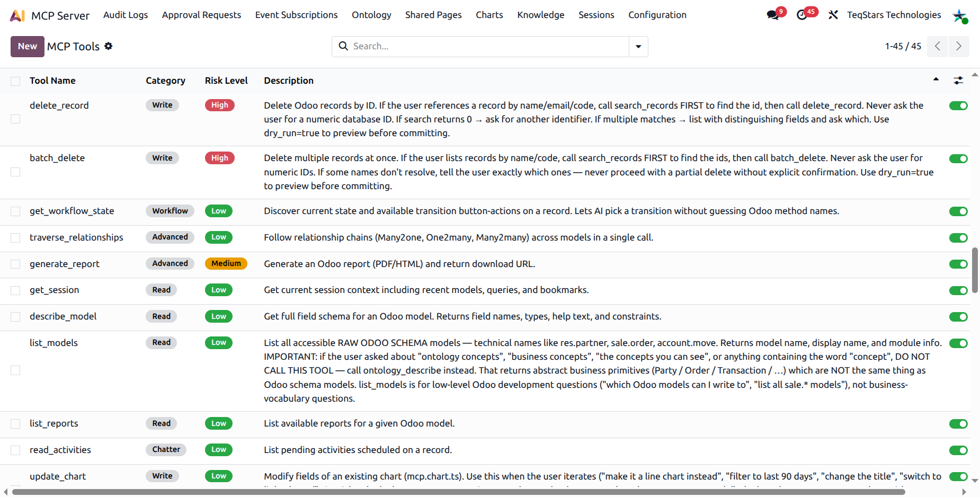Open the MCP Tools gear actions menu

pyautogui.click(x=109, y=46)
